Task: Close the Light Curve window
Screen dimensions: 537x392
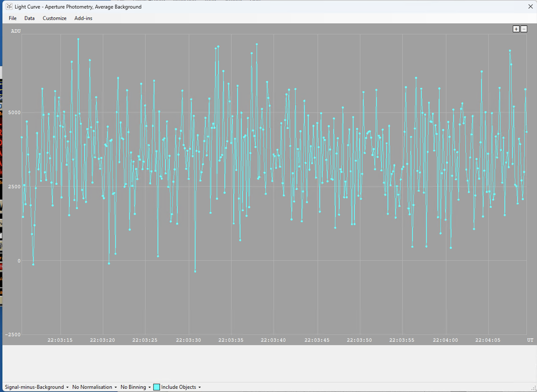Action: click(x=530, y=7)
